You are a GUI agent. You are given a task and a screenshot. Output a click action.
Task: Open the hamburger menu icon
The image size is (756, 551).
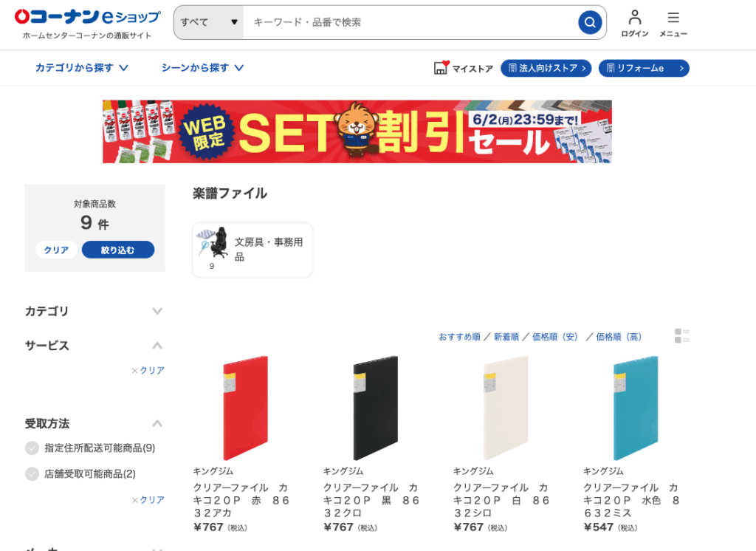point(673,18)
